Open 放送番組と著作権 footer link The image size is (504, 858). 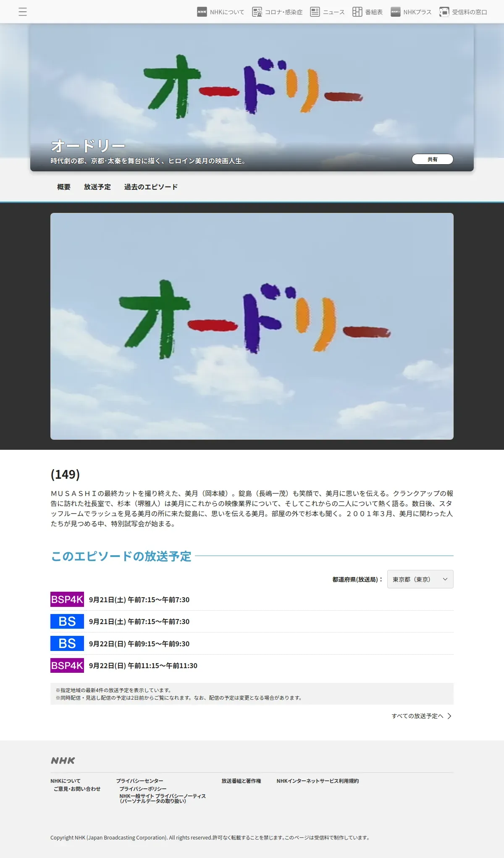point(241,781)
